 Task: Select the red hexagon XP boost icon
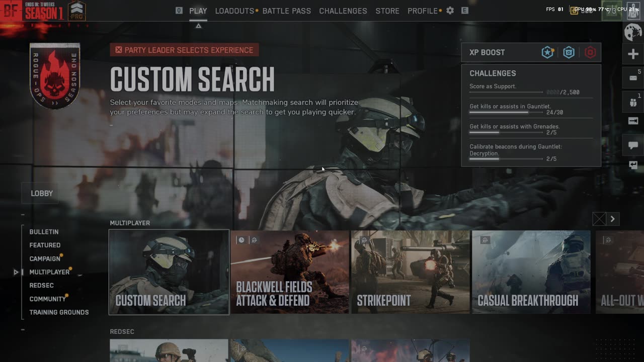[590, 52]
